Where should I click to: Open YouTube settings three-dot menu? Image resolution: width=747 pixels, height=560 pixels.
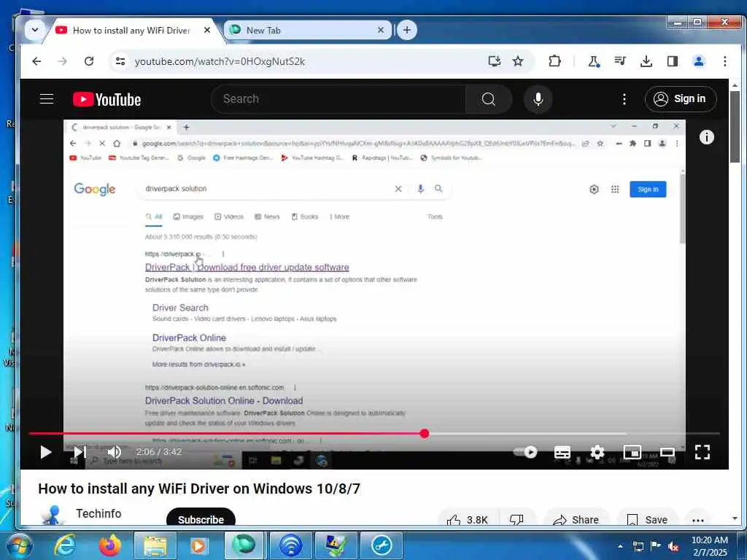tap(624, 99)
